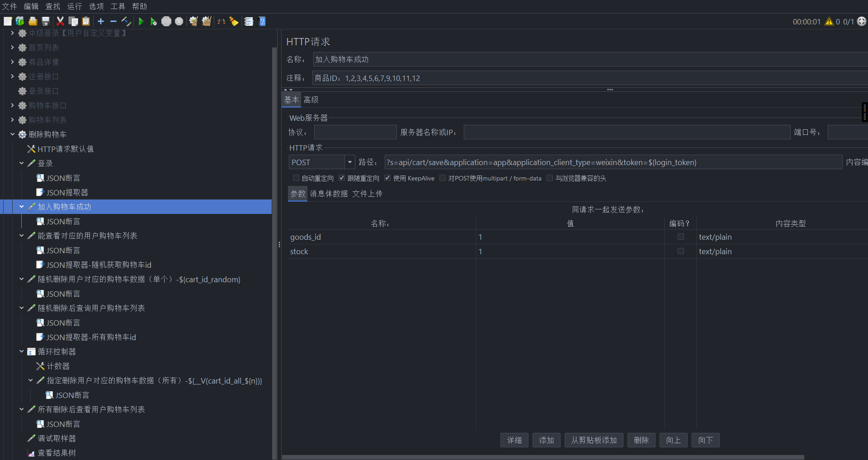This screenshot has width=868, height=460.
Task: Open the POST method dropdown
Action: pyautogui.click(x=349, y=162)
